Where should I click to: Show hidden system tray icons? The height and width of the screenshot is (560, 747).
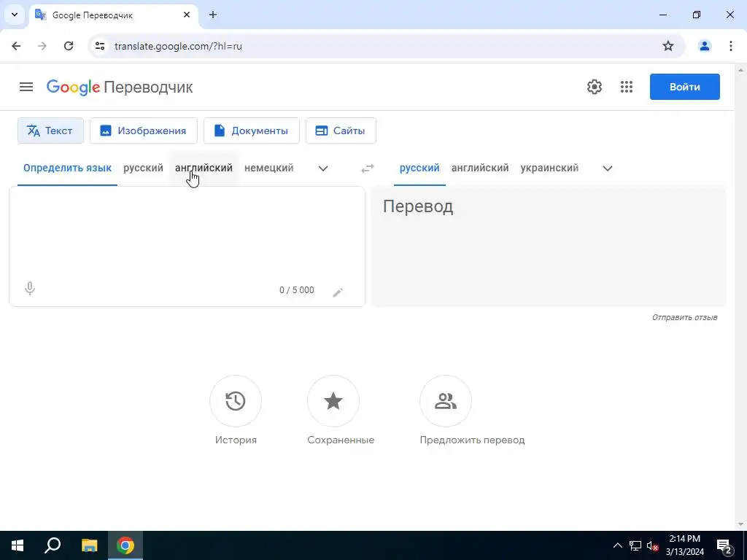(617, 545)
